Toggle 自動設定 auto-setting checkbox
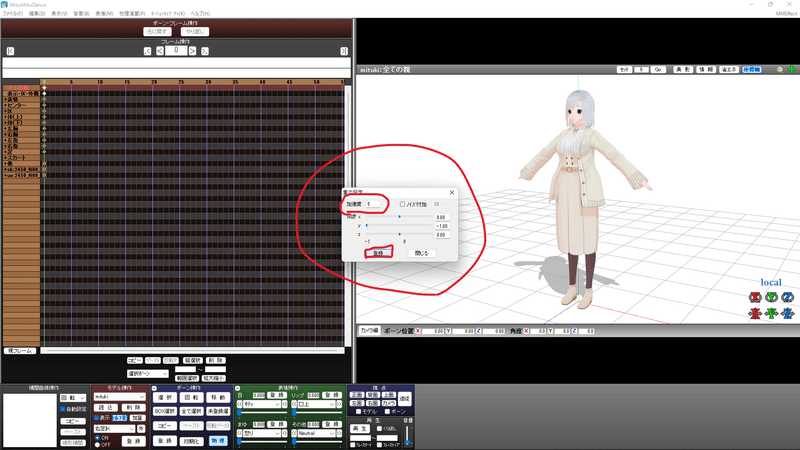 tap(63, 409)
